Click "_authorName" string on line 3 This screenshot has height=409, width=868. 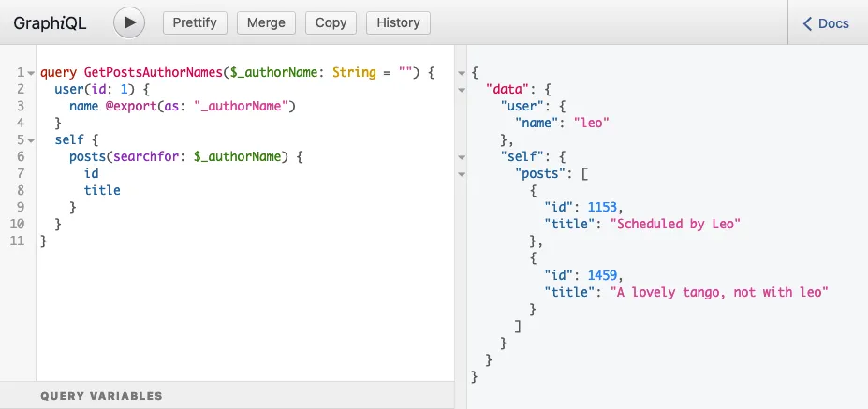[242, 107]
